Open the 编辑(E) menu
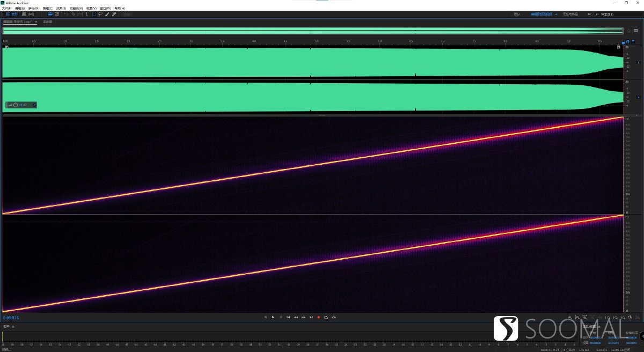 (x=20, y=8)
